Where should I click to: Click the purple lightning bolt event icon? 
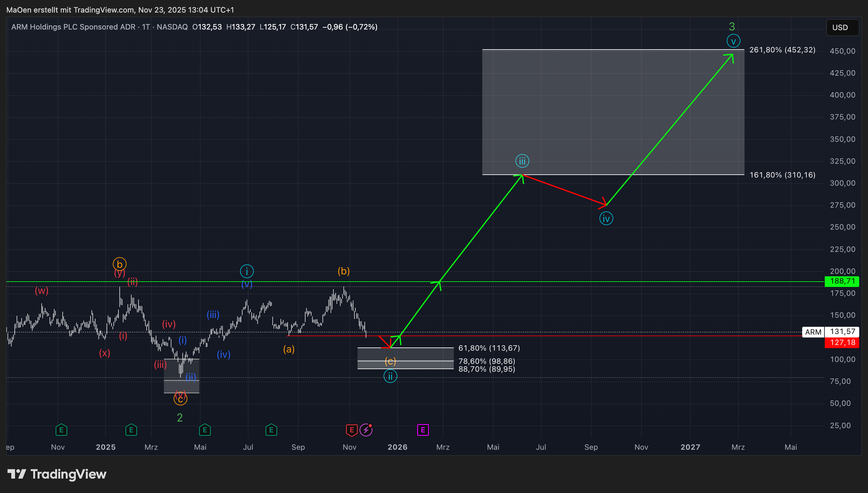pos(366,430)
